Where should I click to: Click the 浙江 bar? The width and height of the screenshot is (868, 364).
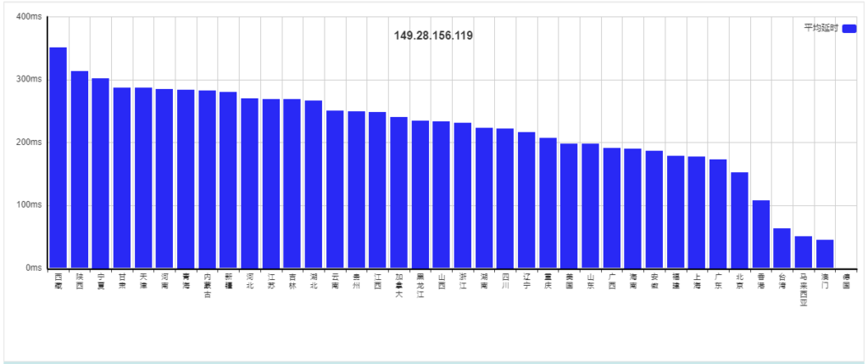point(462,195)
